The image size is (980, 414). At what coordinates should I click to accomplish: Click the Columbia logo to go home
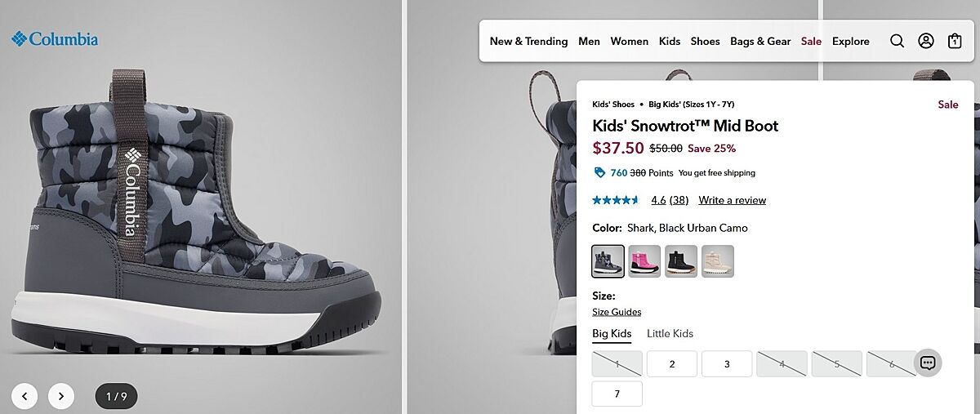pyautogui.click(x=55, y=38)
